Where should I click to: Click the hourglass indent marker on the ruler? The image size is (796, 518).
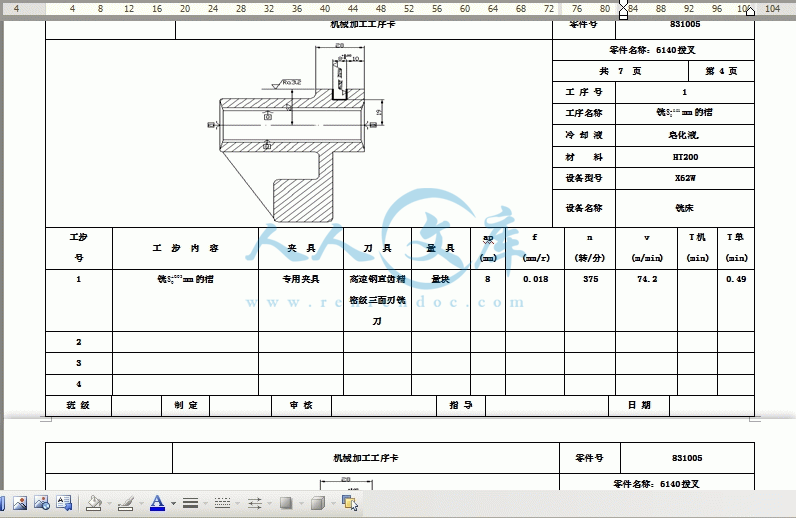pyautogui.click(x=623, y=10)
